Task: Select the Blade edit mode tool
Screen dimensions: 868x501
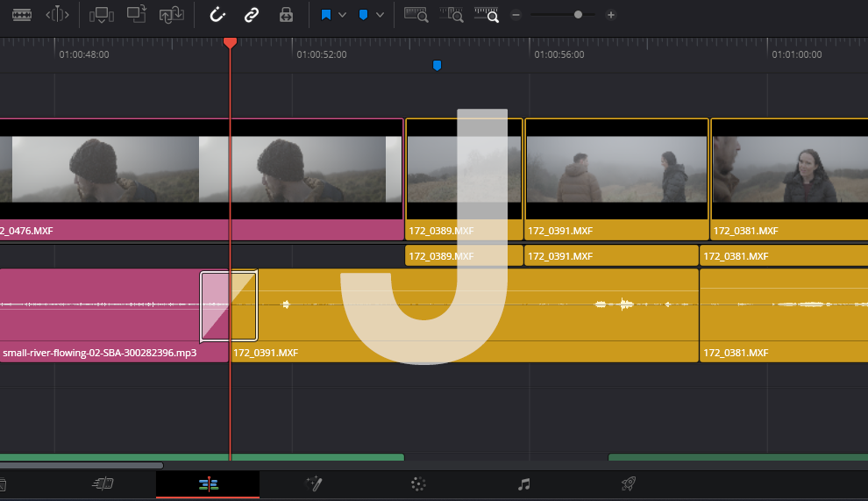Action: pos(22,15)
